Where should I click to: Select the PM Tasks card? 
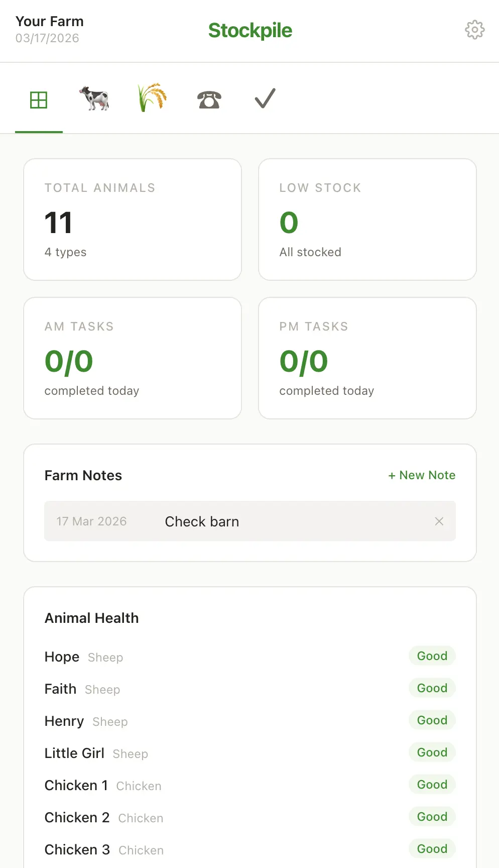coord(367,358)
